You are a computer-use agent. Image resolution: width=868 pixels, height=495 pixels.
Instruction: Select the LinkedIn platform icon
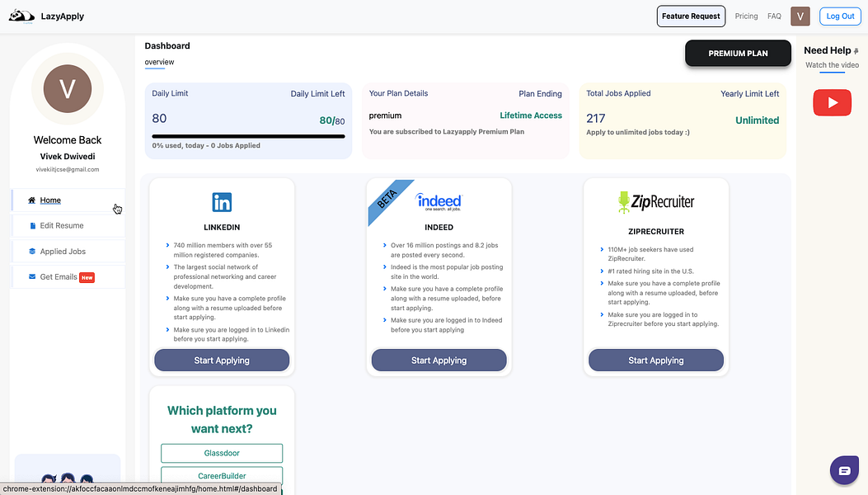point(221,200)
